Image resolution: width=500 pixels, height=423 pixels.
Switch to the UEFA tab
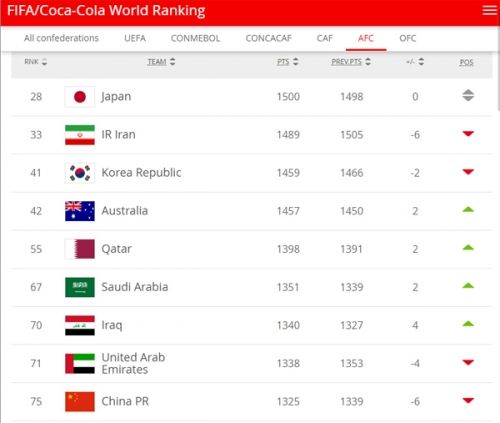[x=135, y=38]
